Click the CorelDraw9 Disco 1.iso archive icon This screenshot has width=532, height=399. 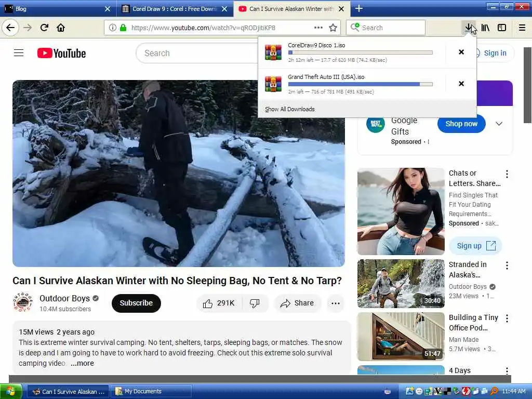coord(273,52)
